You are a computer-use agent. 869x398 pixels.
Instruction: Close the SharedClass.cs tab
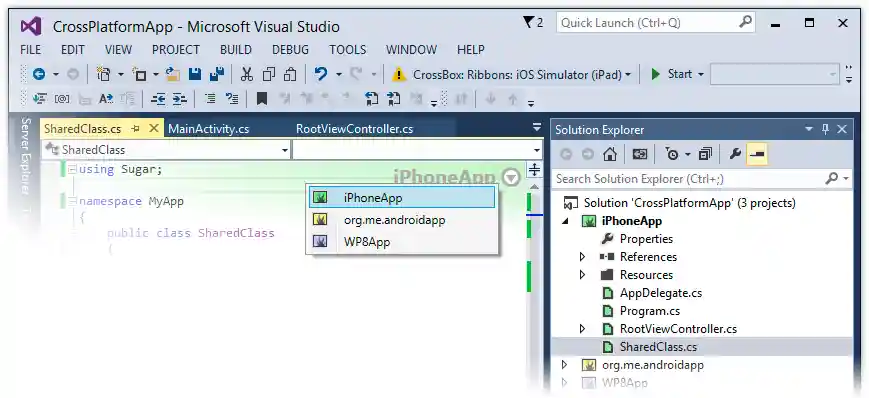pos(154,129)
